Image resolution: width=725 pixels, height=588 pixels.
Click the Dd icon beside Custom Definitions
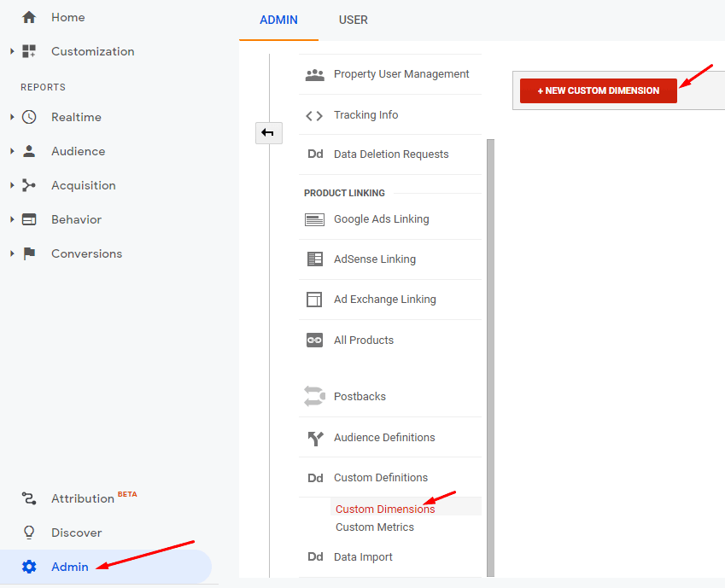[315, 478]
